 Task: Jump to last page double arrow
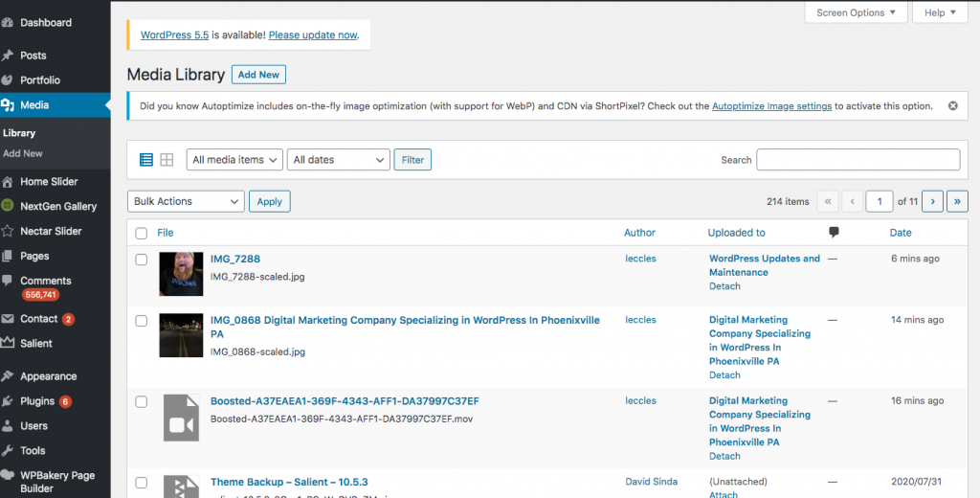click(x=957, y=201)
